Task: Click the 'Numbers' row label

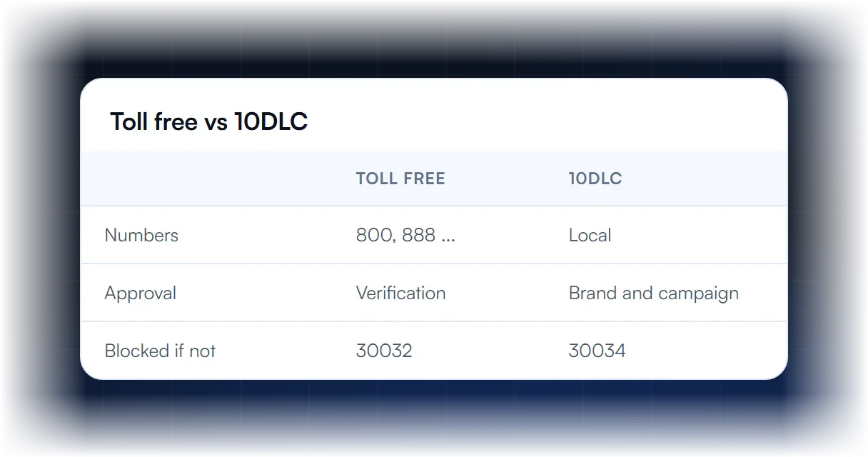Action: tap(141, 236)
